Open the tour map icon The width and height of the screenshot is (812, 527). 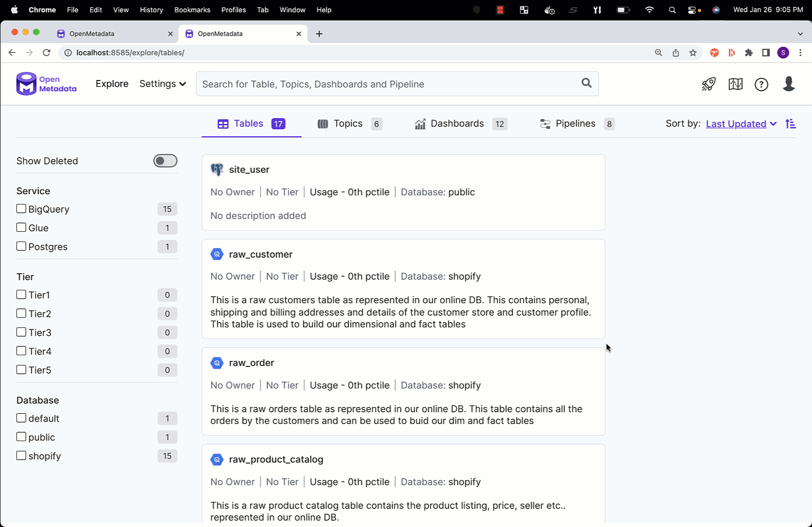click(735, 84)
